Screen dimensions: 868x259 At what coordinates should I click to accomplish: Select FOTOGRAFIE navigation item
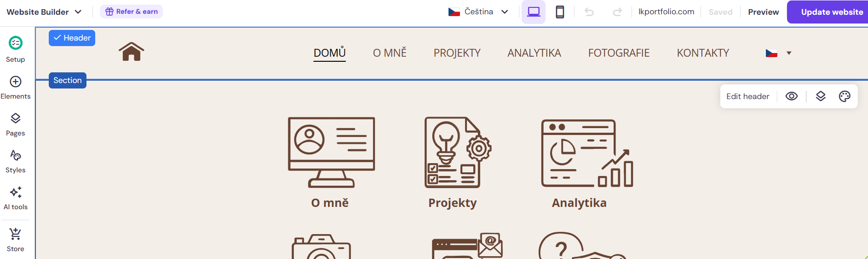coord(619,53)
